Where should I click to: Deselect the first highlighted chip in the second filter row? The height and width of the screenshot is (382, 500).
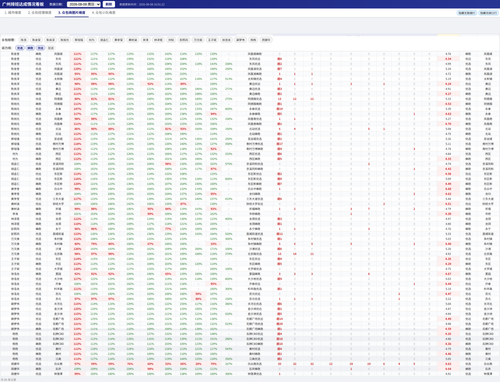click(20, 48)
